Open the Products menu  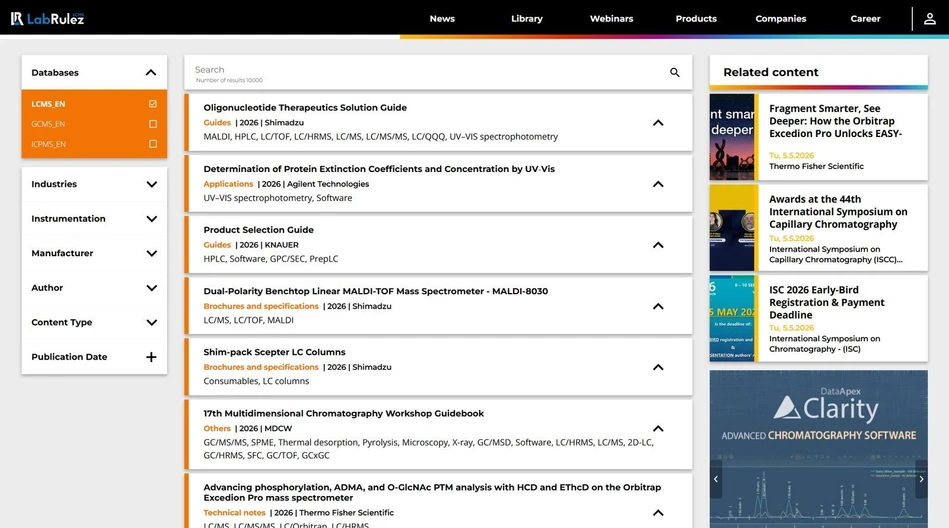tap(696, 19)
